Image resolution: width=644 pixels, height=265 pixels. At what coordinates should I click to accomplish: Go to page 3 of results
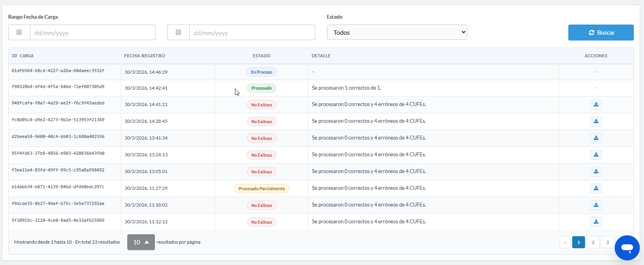click(x=607, y=242)
